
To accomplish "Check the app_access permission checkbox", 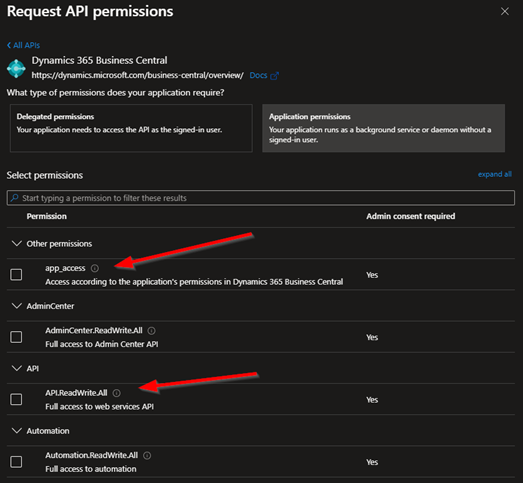I will (16, 275).
